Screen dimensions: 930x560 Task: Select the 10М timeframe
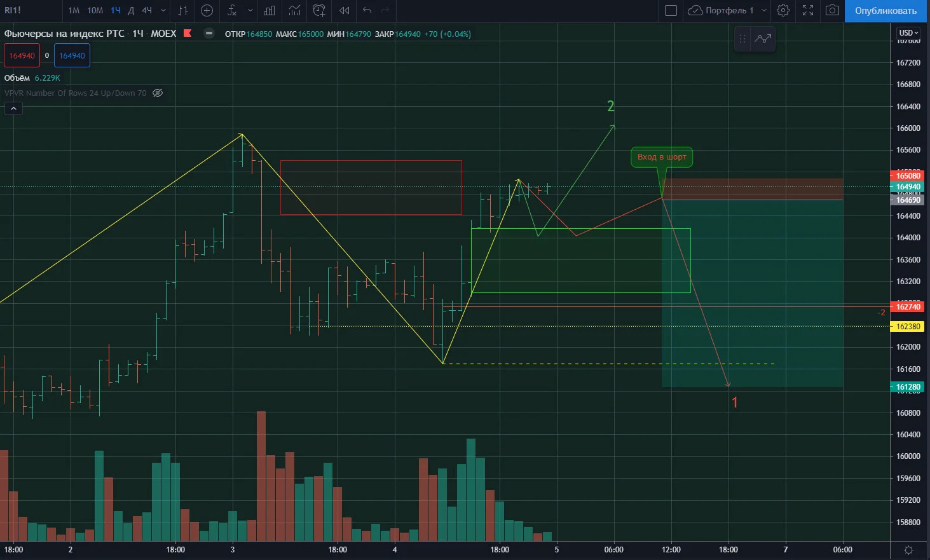point(95,10)
